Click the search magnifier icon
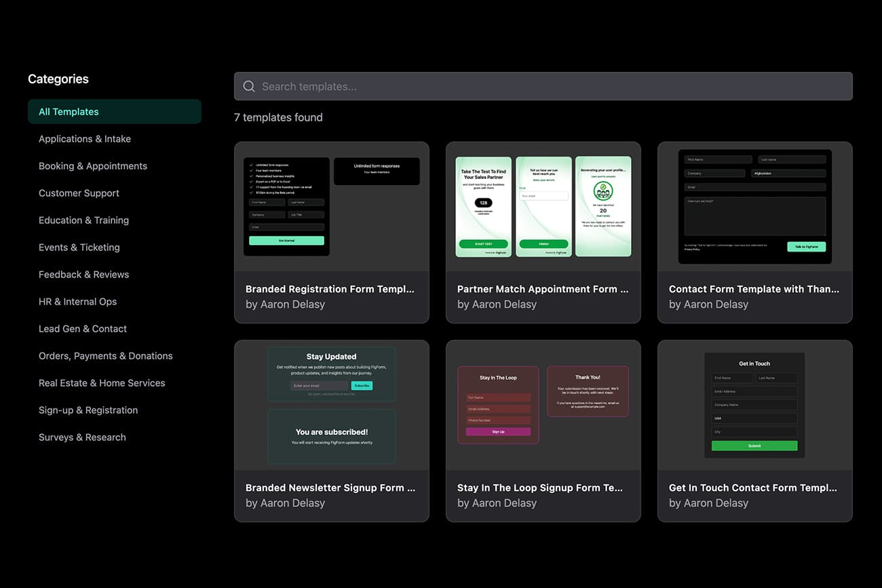The width and height of the screenshot is (882, 588). coord(248,86)
